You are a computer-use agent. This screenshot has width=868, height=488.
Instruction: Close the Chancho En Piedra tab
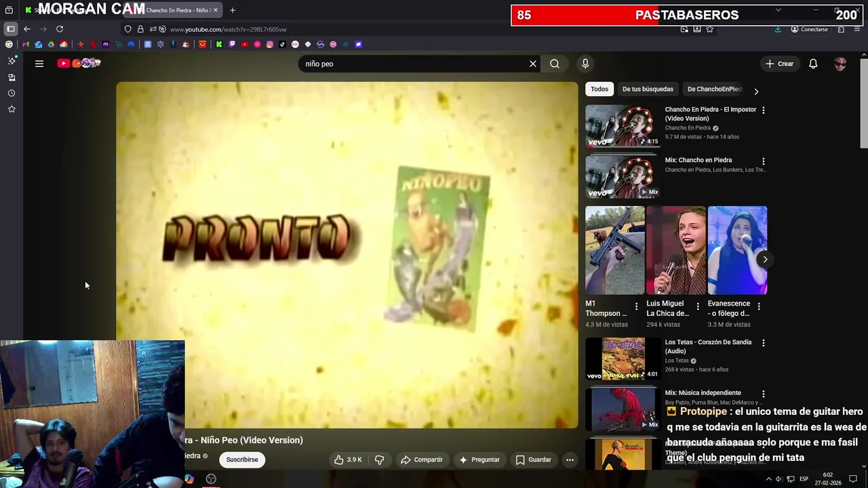[x=216, y=10]
